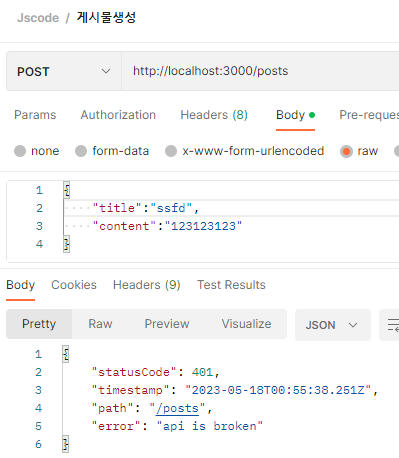The width and height of the screenshot is (399, 458).
Task: Open the request Headers (8) tab
Action: tap(214, 115)
